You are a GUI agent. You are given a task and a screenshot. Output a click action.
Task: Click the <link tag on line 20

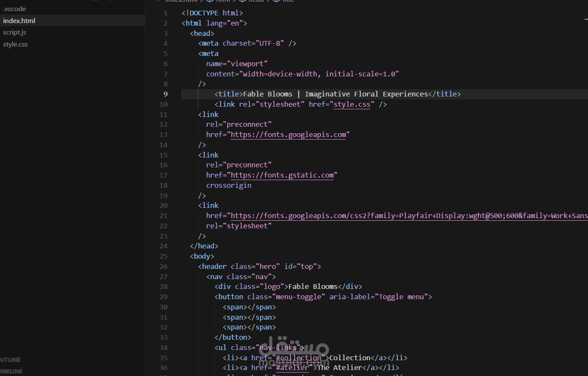(208, 205)
